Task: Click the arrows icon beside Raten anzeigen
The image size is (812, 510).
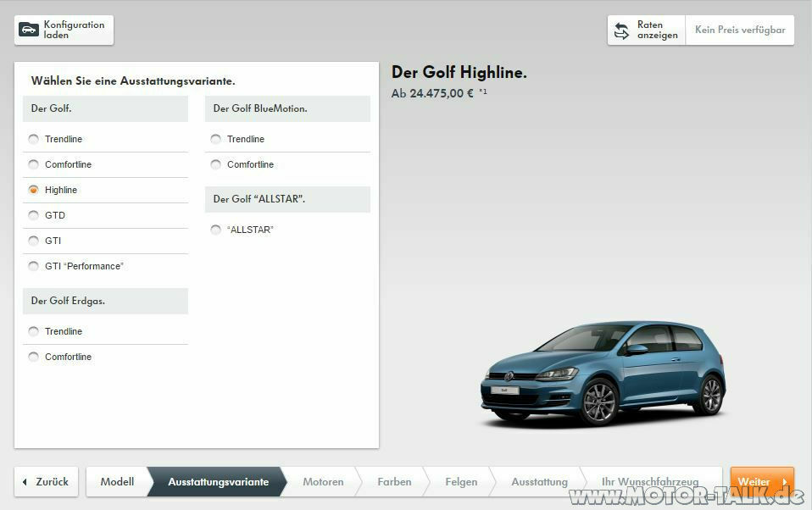Action: point(621,29)
